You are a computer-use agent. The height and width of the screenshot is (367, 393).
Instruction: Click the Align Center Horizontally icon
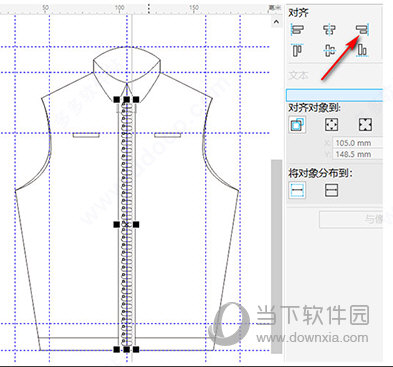coord(329,30)
